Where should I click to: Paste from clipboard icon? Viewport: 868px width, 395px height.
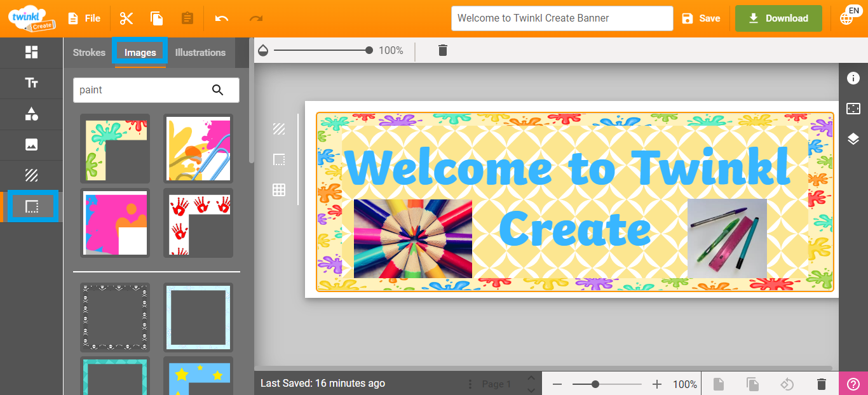click(x=187, y=18)
